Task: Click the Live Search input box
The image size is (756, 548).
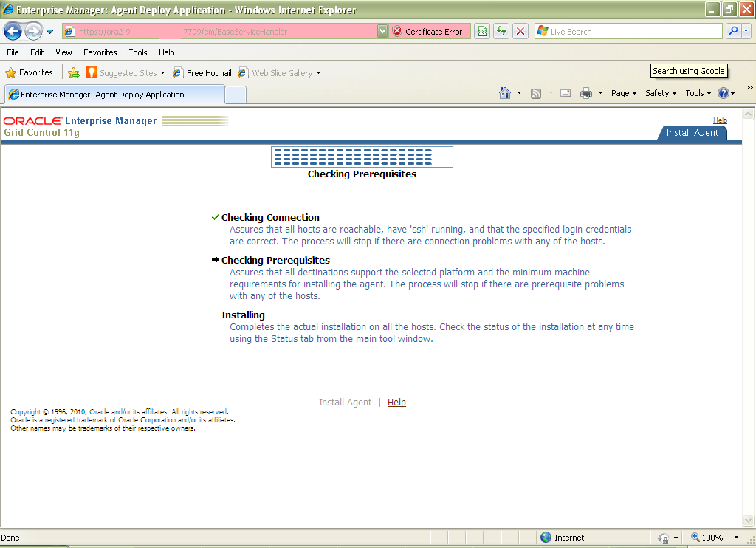Action: [628, 32]
